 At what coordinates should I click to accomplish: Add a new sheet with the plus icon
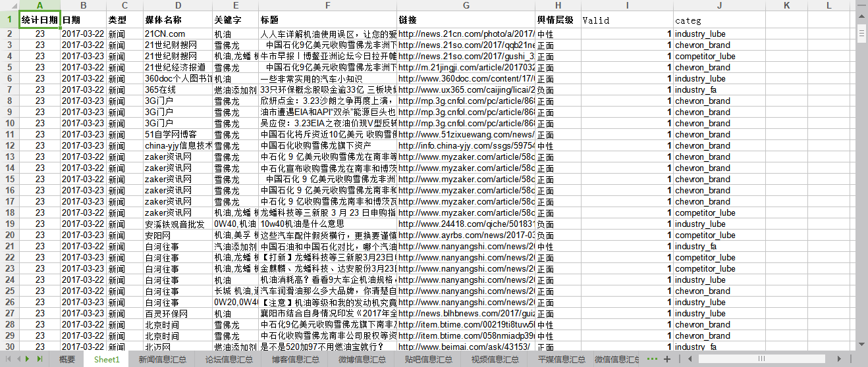(666, 358)
